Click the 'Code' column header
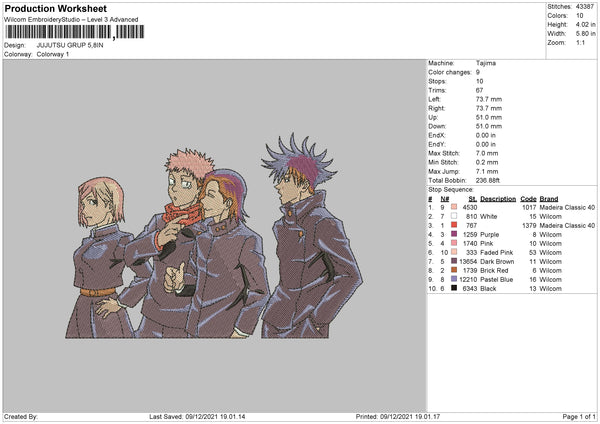Screen dimensions: 600x424 (528, 199)
